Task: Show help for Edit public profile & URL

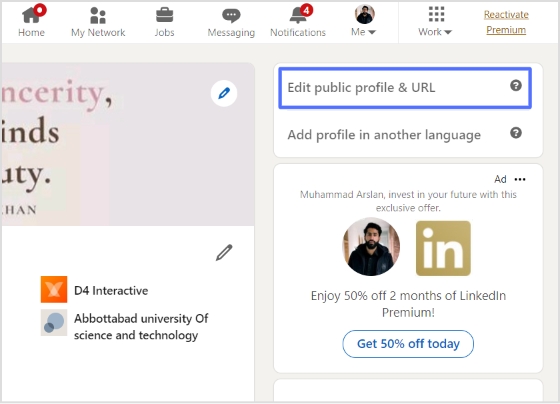Action: tap(516, 86)
